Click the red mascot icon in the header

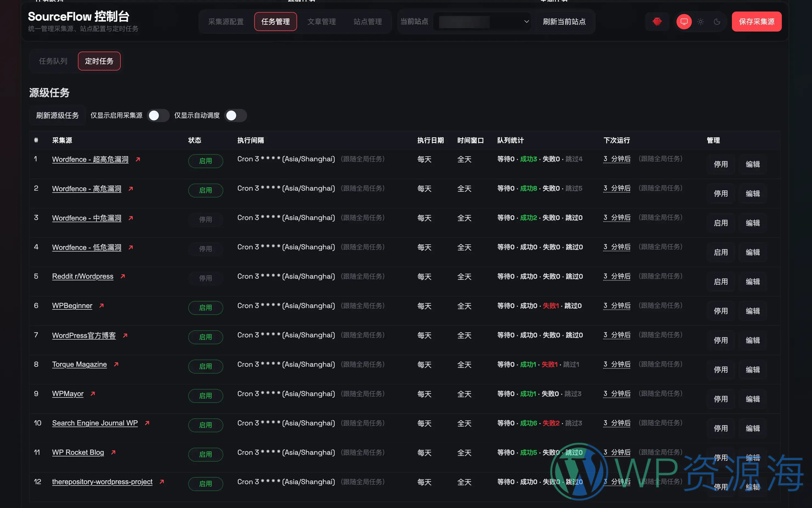pyautogui.click(x=657, y=21)
